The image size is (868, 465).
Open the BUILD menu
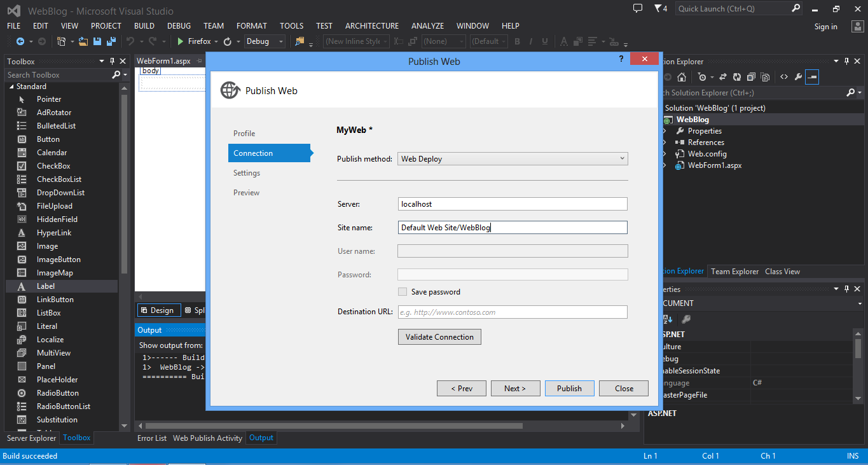tap(144, 26)
